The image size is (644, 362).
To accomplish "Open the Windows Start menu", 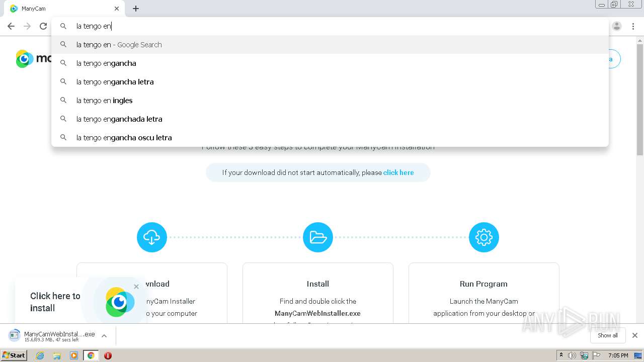I will [x=14, y=355].
